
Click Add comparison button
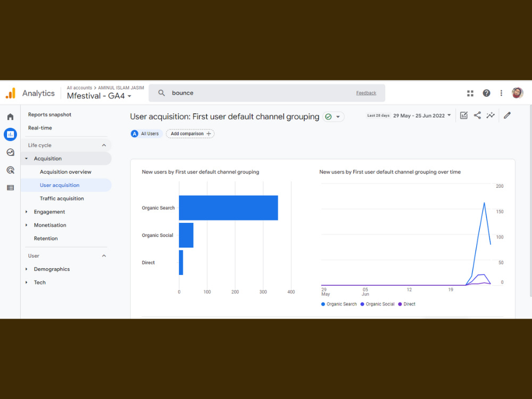pyautogui.click(x=190, y=134)
